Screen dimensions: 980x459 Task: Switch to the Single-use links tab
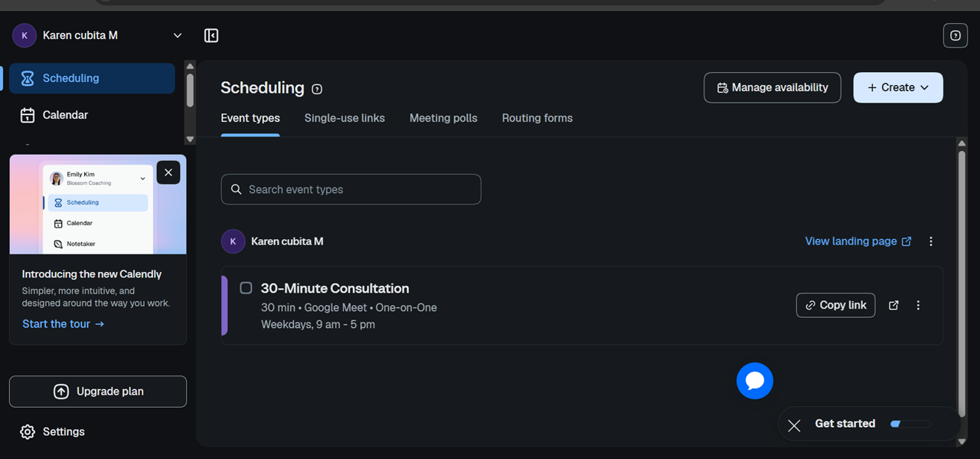(345, 118)
